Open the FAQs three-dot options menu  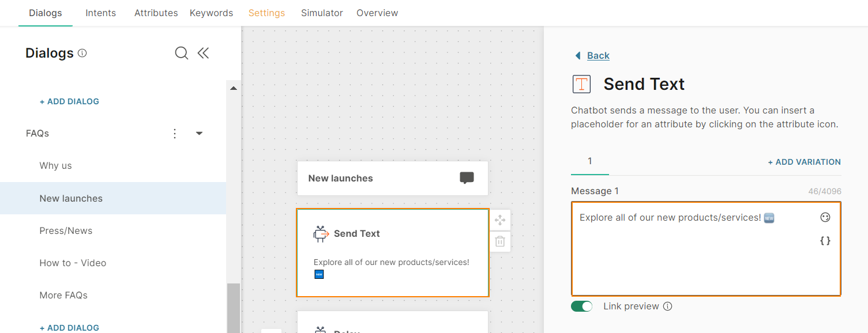point(175,133)
